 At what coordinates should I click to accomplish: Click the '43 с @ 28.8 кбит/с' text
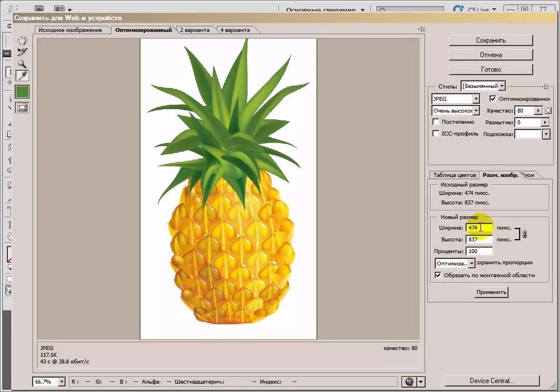64,361
